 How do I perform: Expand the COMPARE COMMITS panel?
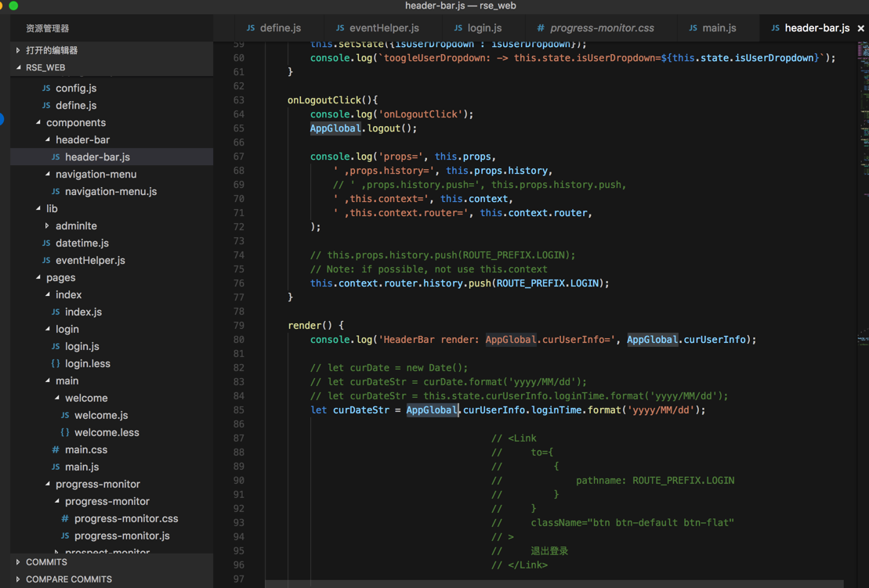[68, 579]
